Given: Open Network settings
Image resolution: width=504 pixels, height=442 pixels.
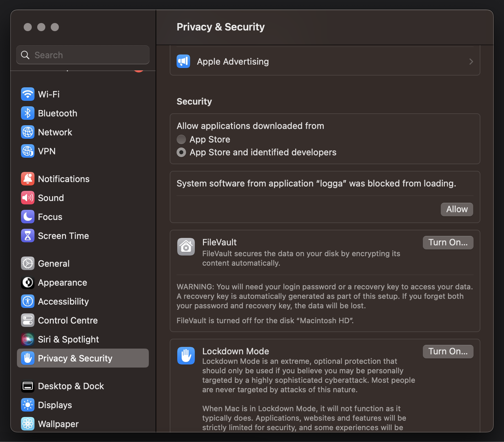Looking at the screenshot, I should pyautogui.click(x=27, y=132).
